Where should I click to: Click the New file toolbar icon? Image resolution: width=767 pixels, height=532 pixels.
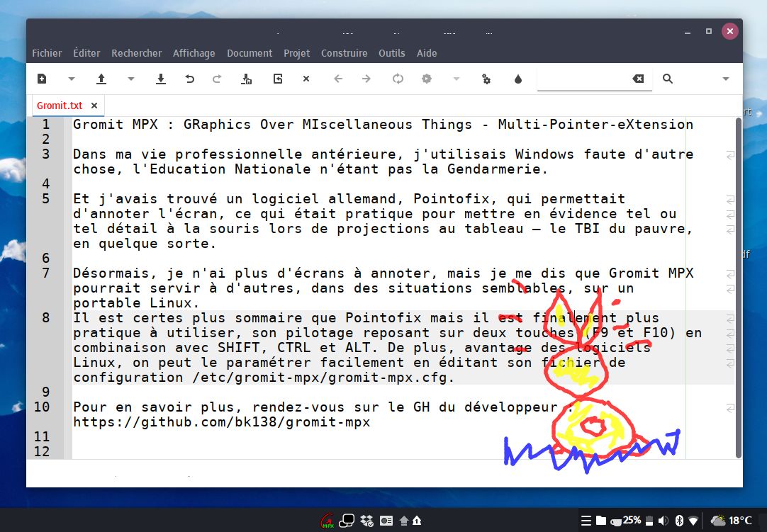42,79
